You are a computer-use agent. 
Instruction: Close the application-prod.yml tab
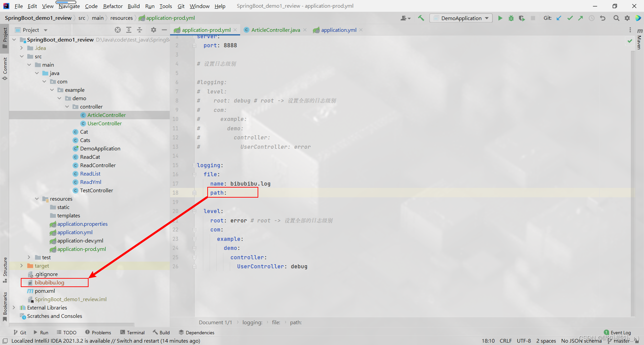pos(235,30)
